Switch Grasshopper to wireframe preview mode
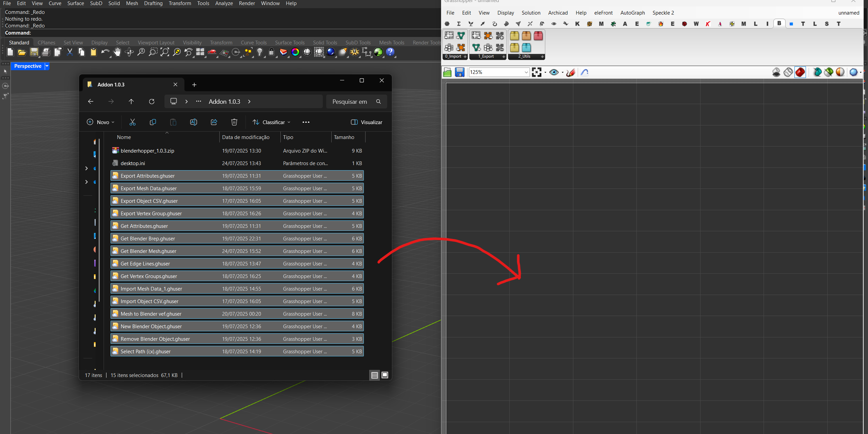Viewport: 868px width, 434px height. coord(788,72)
